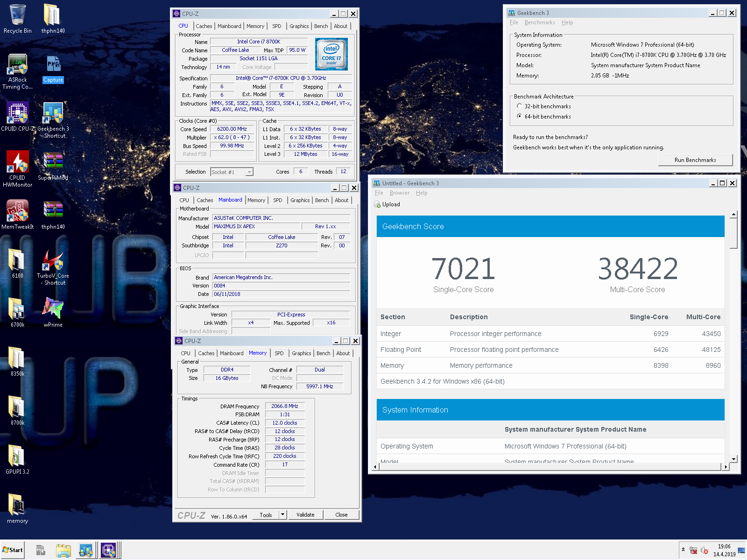Click the Intel Core i7 logo in CPU-Z
Screen dimensions: 747x560
coord(331,54)
